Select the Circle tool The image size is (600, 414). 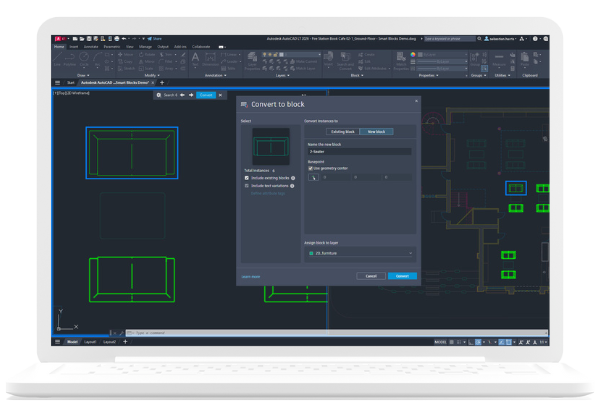tap(84, 59)
